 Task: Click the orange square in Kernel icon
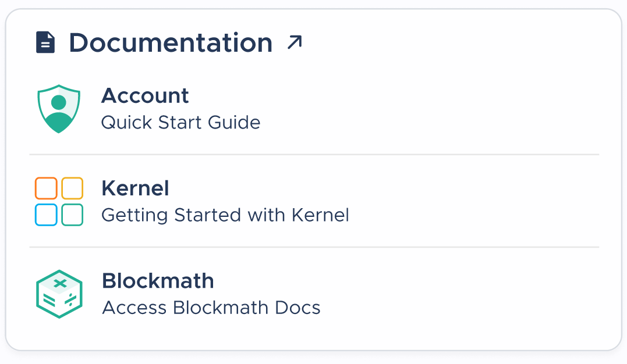click(46, 188)
